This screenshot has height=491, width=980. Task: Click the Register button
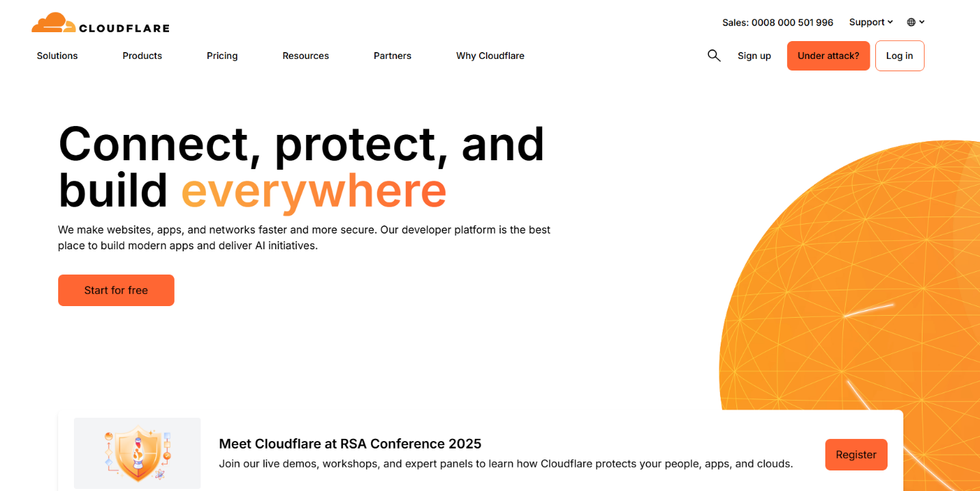[856, 455]
